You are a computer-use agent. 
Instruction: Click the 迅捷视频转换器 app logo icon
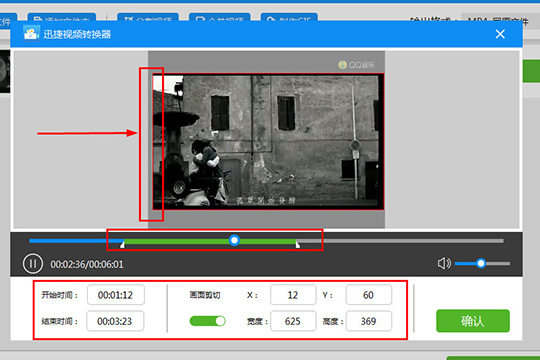click(x=31, y=34)
